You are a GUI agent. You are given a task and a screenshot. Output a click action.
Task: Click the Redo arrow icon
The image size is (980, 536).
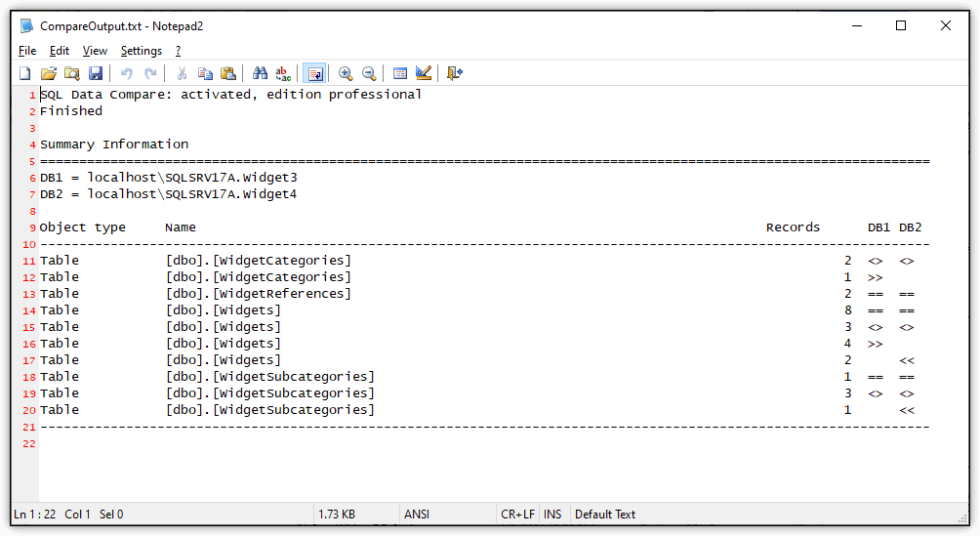tap(150, 73)
